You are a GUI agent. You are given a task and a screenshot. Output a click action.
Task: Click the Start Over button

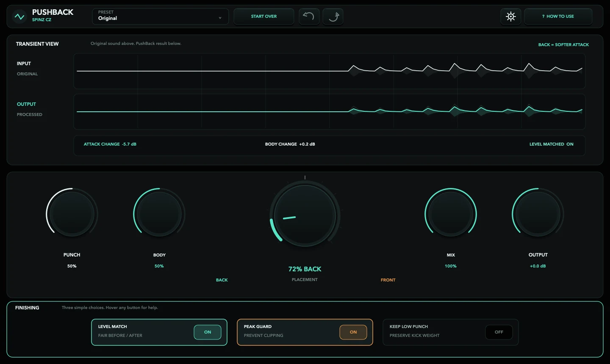pos(264,17)
